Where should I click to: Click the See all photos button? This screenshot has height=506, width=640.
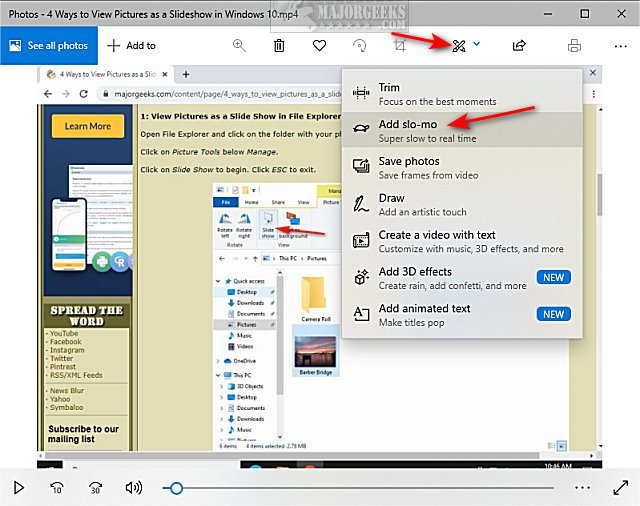(49, 45)
